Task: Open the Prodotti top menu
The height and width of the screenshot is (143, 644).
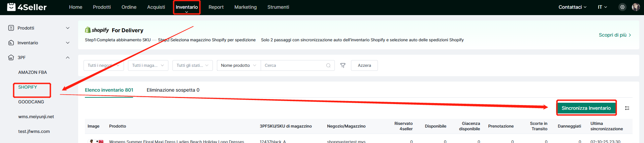Action: pos(102,7)
